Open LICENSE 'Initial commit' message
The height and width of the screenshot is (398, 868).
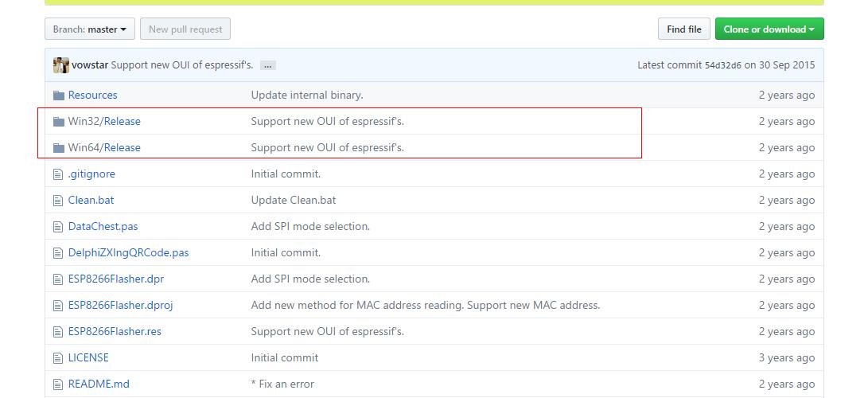285,357
